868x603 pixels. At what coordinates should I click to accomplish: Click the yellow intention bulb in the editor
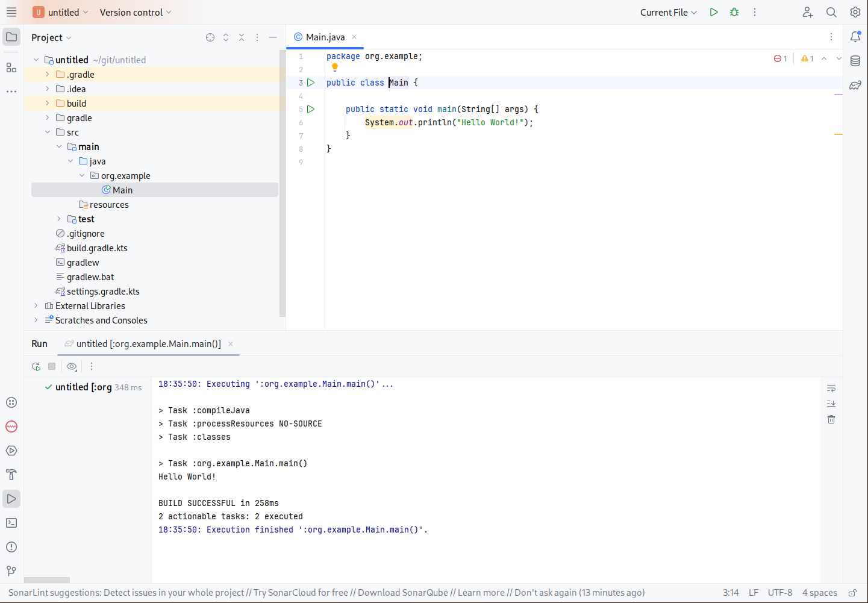click(335, 68)
